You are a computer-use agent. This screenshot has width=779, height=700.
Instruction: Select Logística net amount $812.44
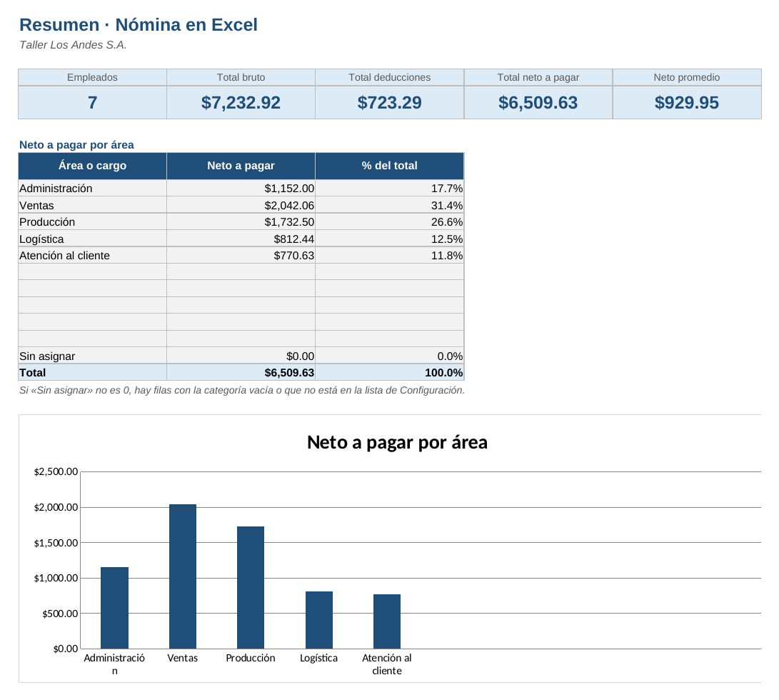point(241,239)
